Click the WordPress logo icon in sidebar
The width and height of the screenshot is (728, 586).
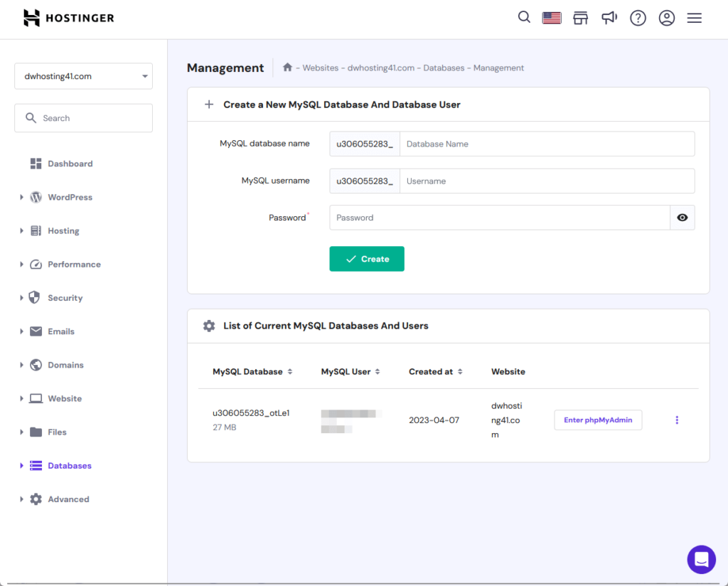click(x=36, y=197)
